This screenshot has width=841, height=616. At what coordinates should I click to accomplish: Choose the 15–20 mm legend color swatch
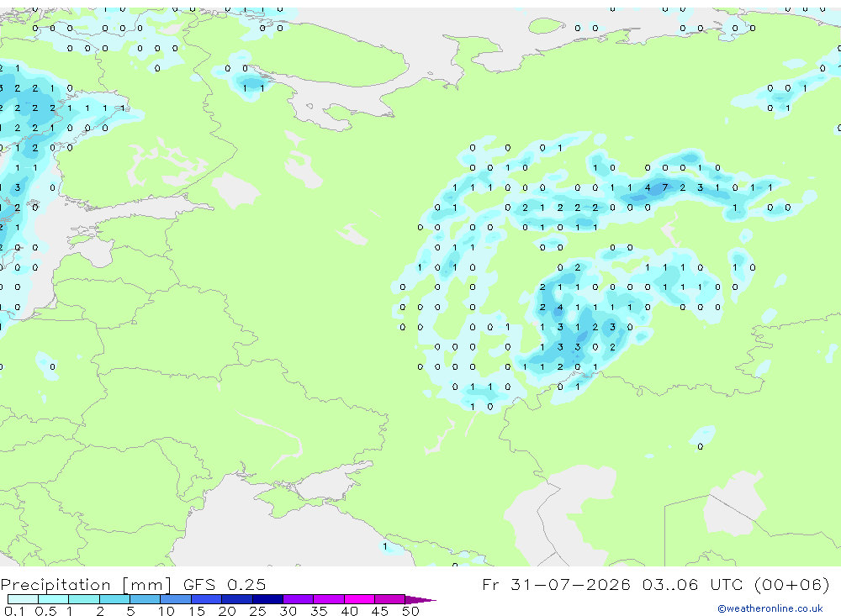[207, 599]
